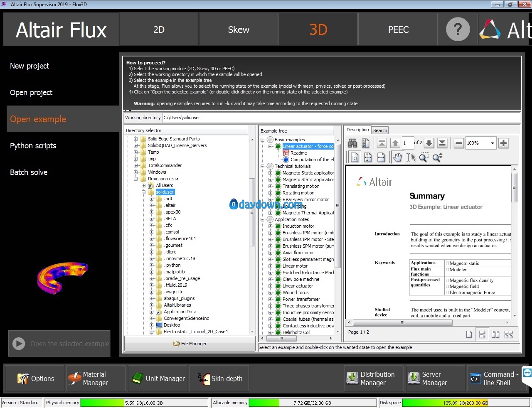The width and height of the screenshot is (532, 408).
Task: Toggle the hand pan tool
Action: tap(397, 157)
